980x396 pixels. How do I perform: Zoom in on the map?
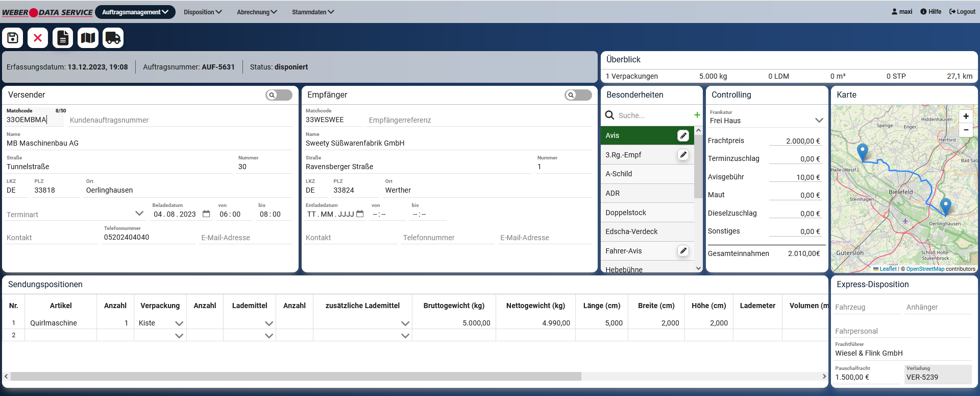[x=966, y=117]
